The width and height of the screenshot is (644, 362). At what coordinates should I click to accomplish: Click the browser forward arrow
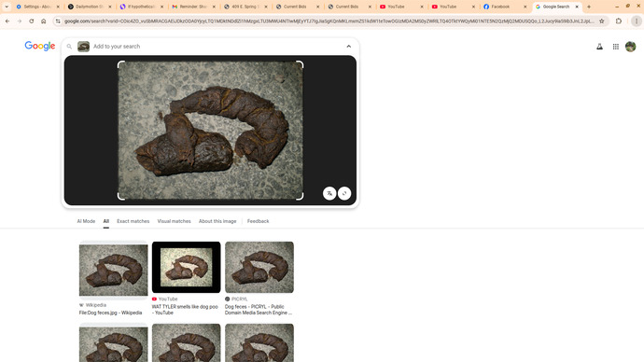pos(20,21)
